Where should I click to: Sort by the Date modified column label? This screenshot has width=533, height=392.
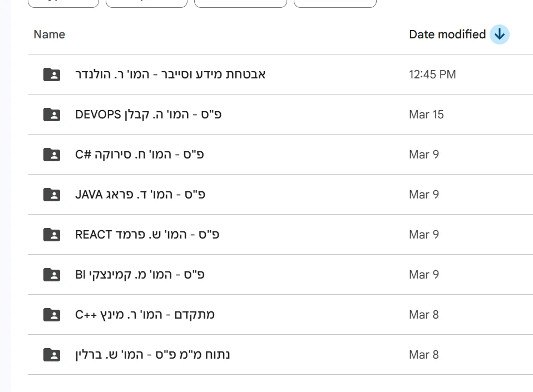pyautogui.click(x=447, y=34)
